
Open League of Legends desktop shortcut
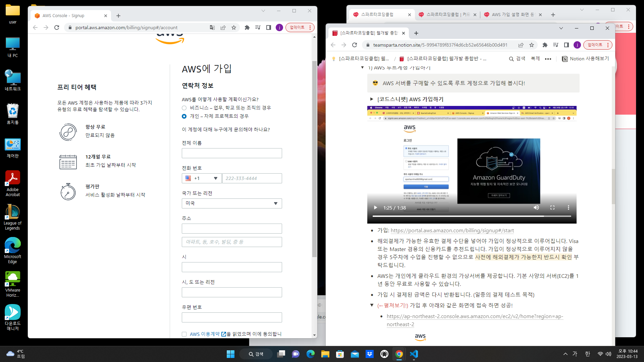(13, 217)
